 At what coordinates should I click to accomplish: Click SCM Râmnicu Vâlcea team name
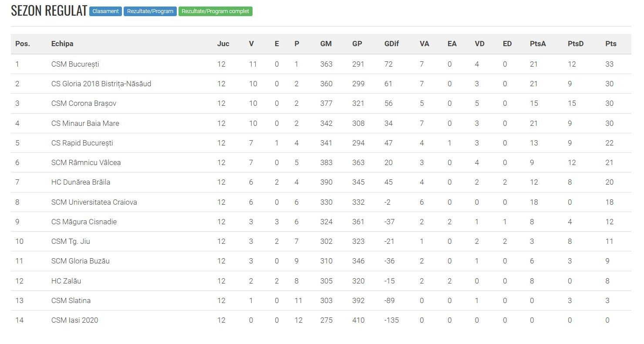pos(86,162)
